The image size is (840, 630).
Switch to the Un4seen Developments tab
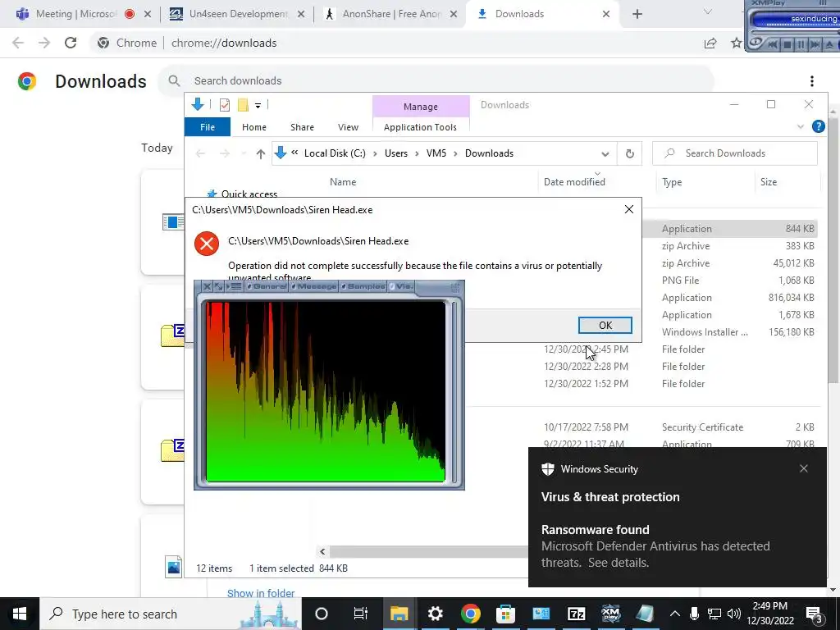point(237,14)
